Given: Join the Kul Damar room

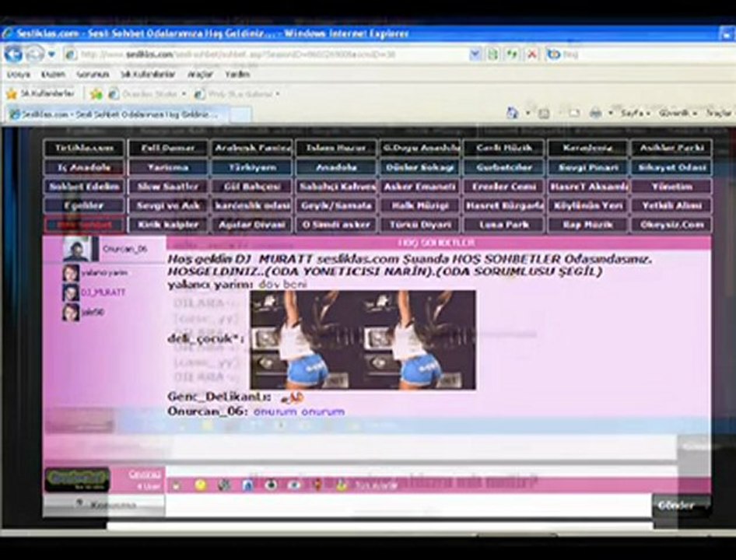Looking at the screenshot, I should [x=168, y=148].
